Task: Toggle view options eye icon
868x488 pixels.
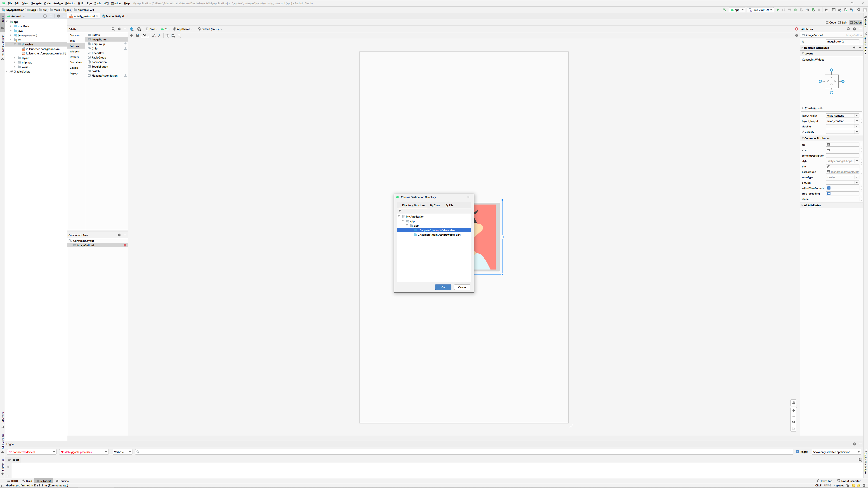Action: 132,36
